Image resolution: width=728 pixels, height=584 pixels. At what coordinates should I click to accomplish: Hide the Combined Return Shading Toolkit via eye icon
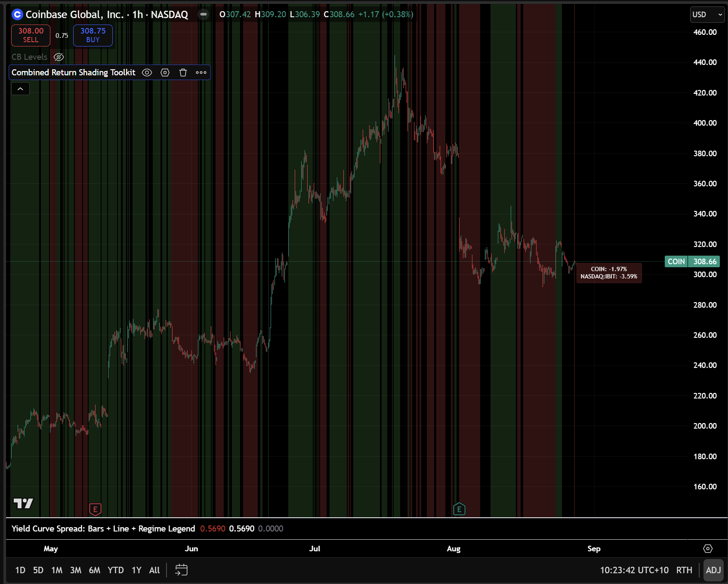click(147, 72)
